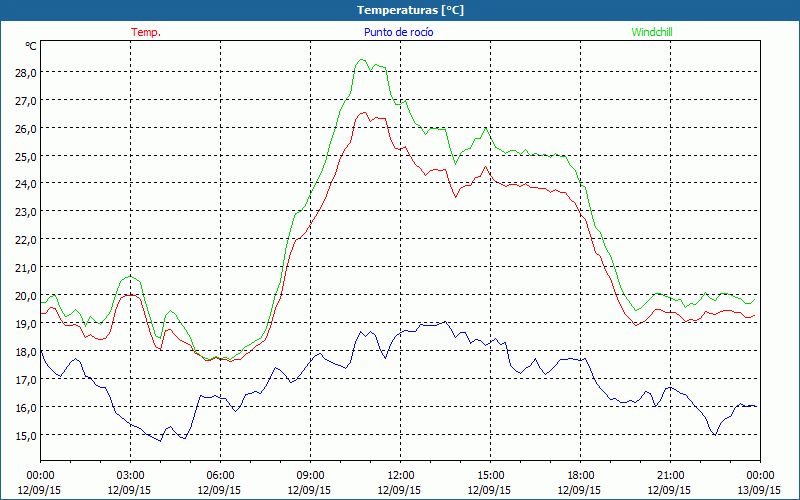Click the 16,0 y-axis value

[26, 408]
